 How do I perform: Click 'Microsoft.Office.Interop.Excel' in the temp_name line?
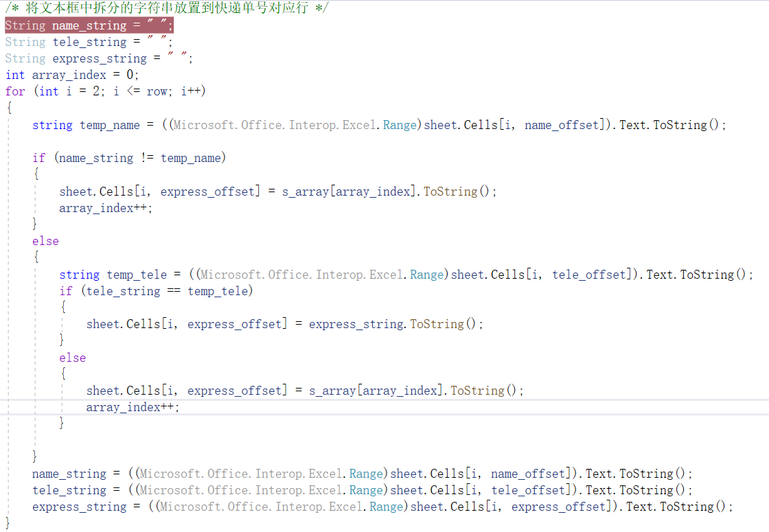[274, 125]
